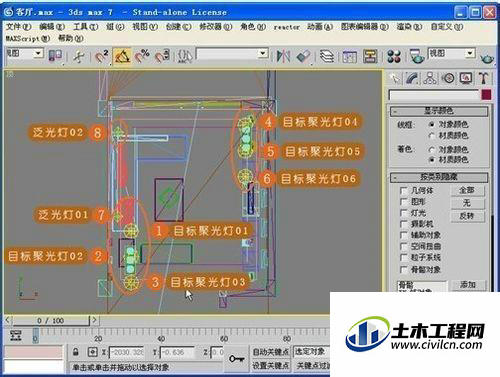This screenshot has height=377, width=500.
Task: Click the pivot point center flyout icon
Action: [x=55, y=56]
